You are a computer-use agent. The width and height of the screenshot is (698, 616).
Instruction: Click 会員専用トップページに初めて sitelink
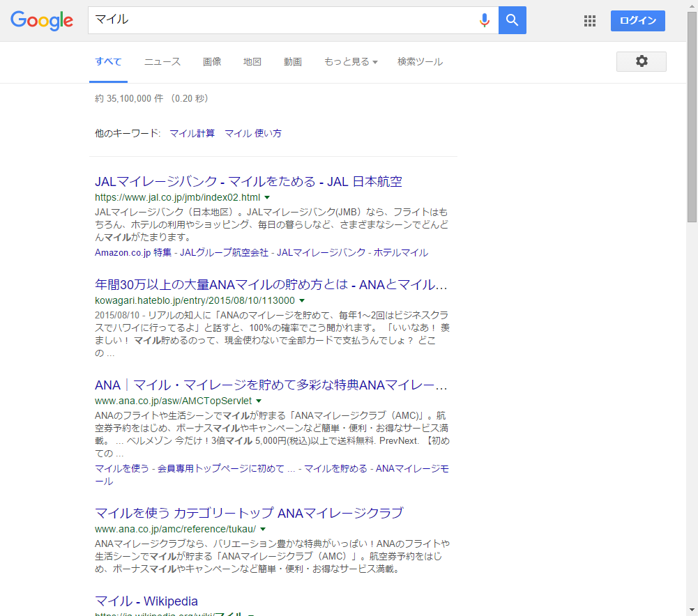click(226, 469)
